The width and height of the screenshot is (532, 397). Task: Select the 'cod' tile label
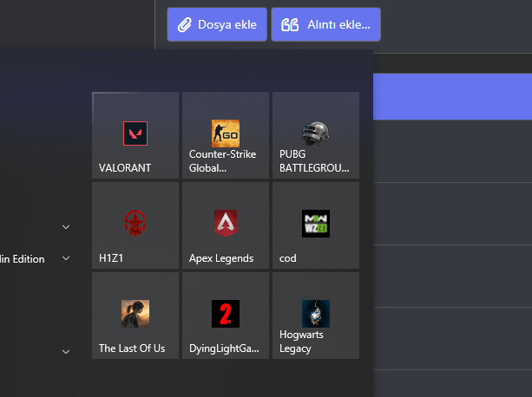click(x=288, y=258)
